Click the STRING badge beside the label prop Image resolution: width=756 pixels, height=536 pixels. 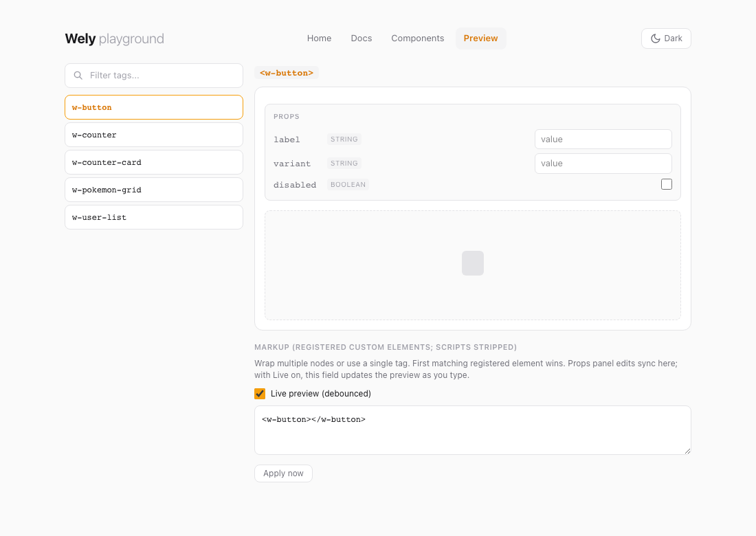click(x=344, y=139)
